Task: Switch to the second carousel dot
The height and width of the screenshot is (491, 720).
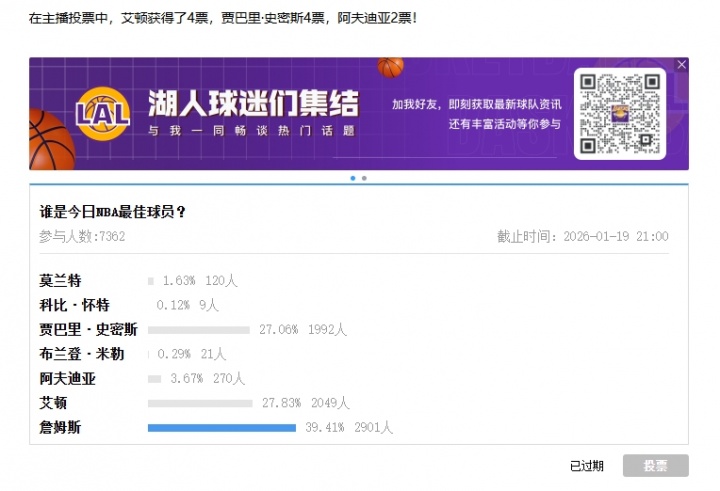Action: click(364, 178)
